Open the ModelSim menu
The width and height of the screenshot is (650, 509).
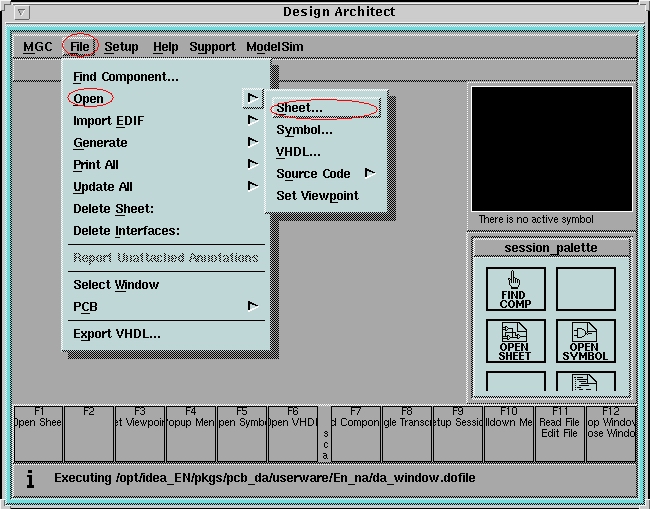pos(275,46)
